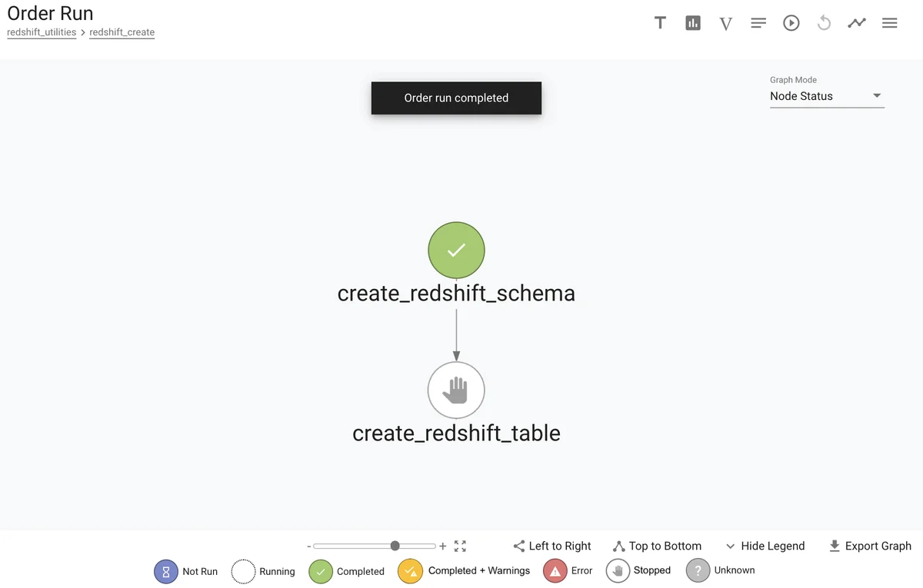Open the redshift_create breadcrumb link

(x=122, y=32)
